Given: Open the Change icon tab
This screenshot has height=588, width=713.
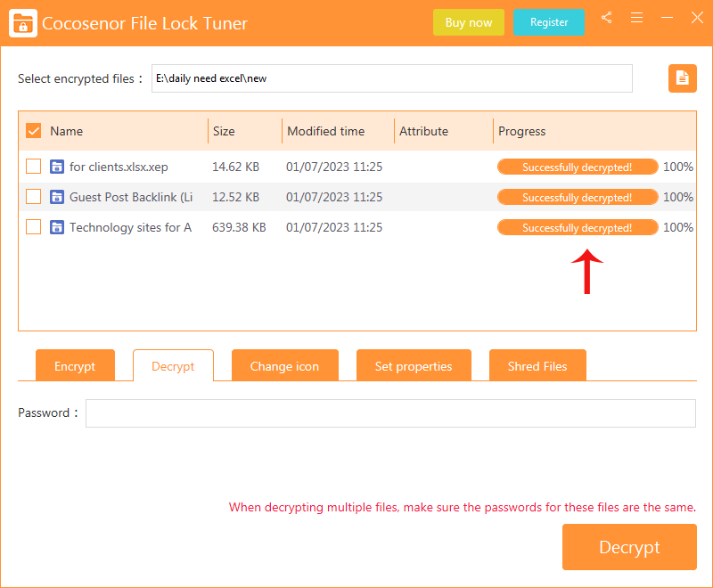Looking at the screenshot, I should click(x=284, y=366).
